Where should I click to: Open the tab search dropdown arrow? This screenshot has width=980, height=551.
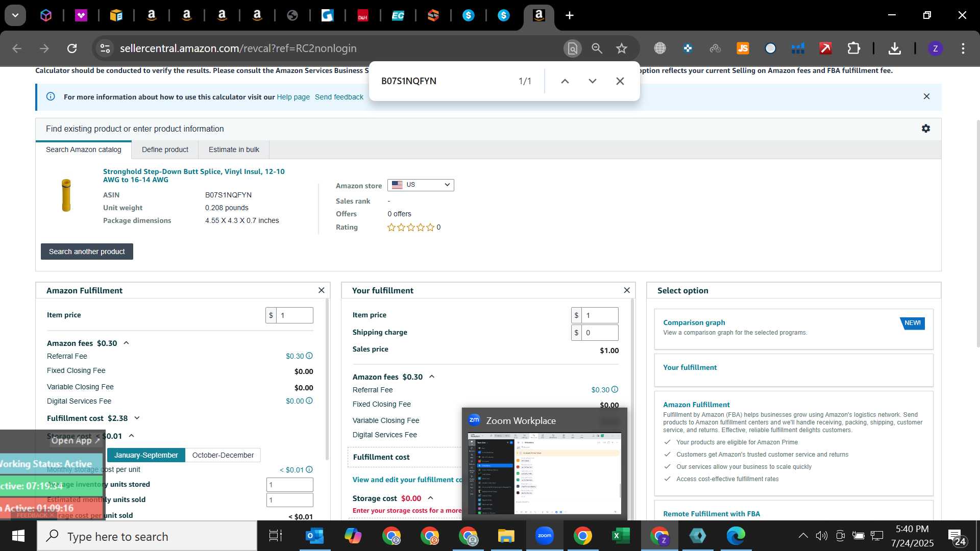[15, 15]
